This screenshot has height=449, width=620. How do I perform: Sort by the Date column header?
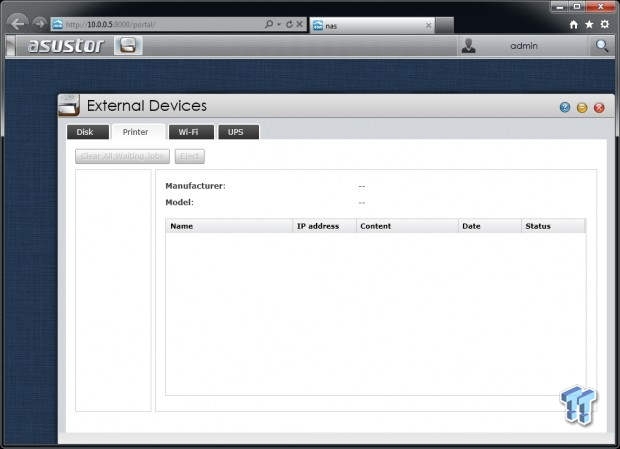coord(490,226)
